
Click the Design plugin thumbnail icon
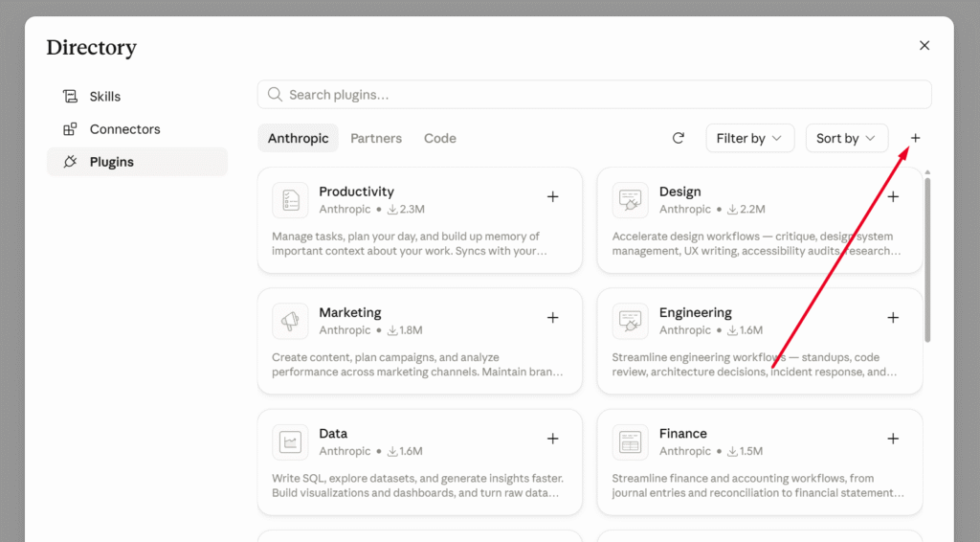(630, 200)
